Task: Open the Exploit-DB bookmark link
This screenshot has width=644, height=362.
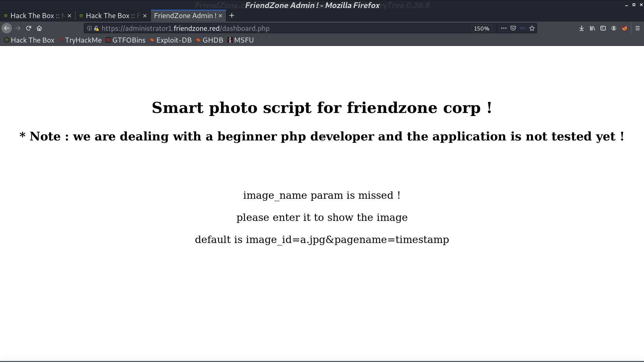Action: coord(174,40)
